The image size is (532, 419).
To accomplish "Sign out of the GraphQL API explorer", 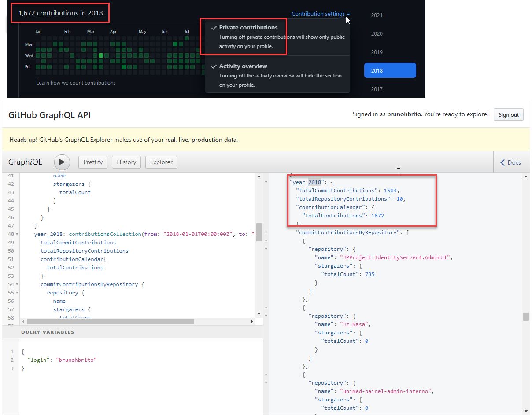I will [508, 114].
